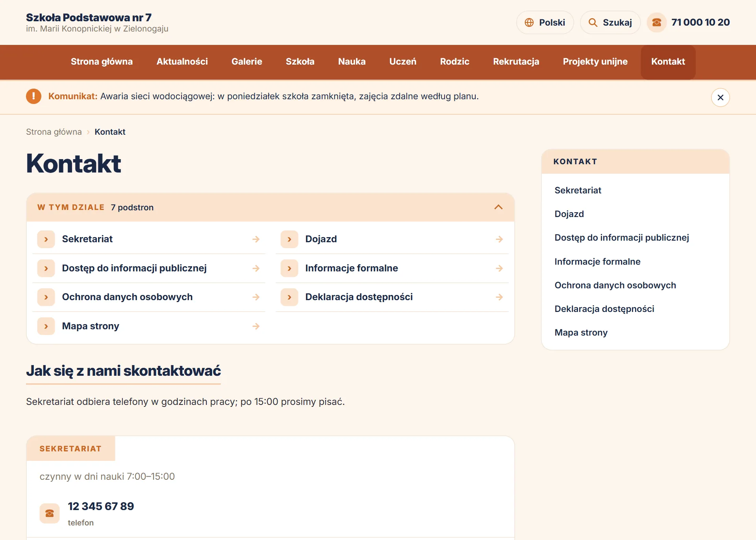
Task: Click the Dostęp do informacji publicznej list link
Action: pyautogui.click(x=149, y=268)
